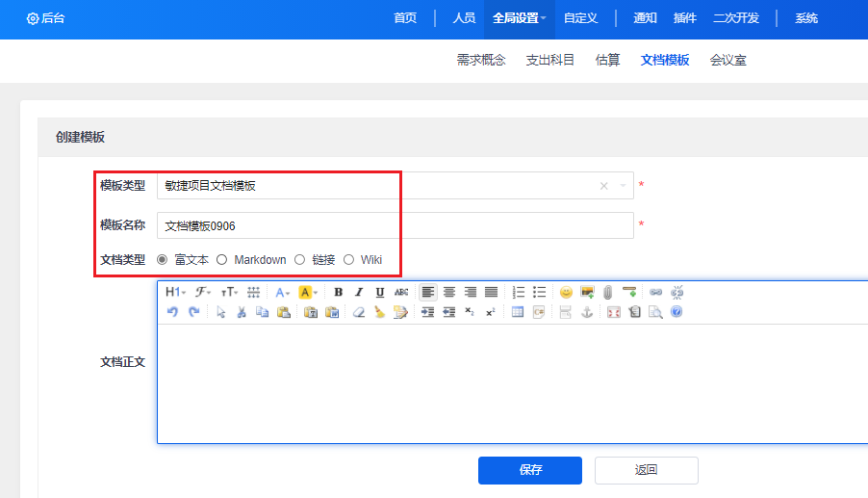The width and height of the screenshot is (868, 498).
Task: Apply underline formatting
Action: tap(380, 292)
